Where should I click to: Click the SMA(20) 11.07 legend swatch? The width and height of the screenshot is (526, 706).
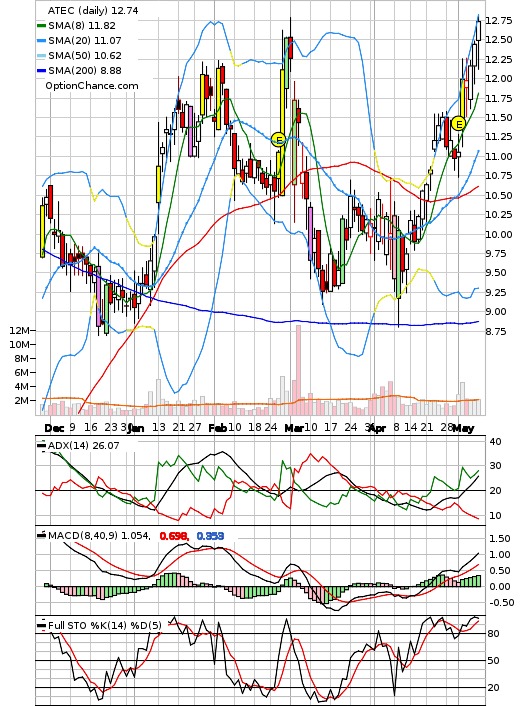point(41,41)
